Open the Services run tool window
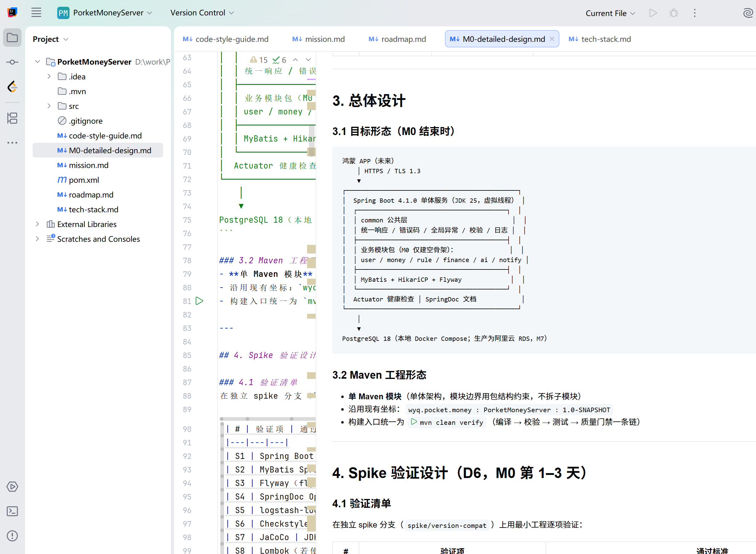The height and width of the screenshot is (554, 756). [x=12, y=487]
